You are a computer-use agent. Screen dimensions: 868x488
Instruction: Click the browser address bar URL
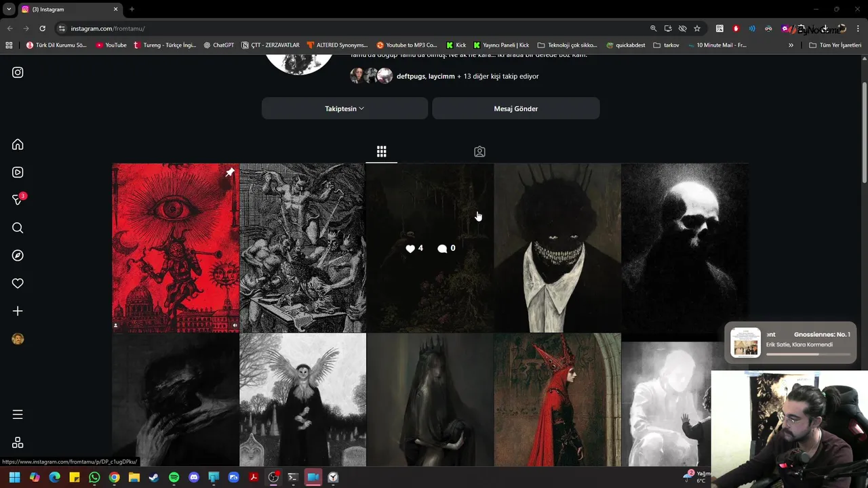pyautogui.click(x=108, y=28)
